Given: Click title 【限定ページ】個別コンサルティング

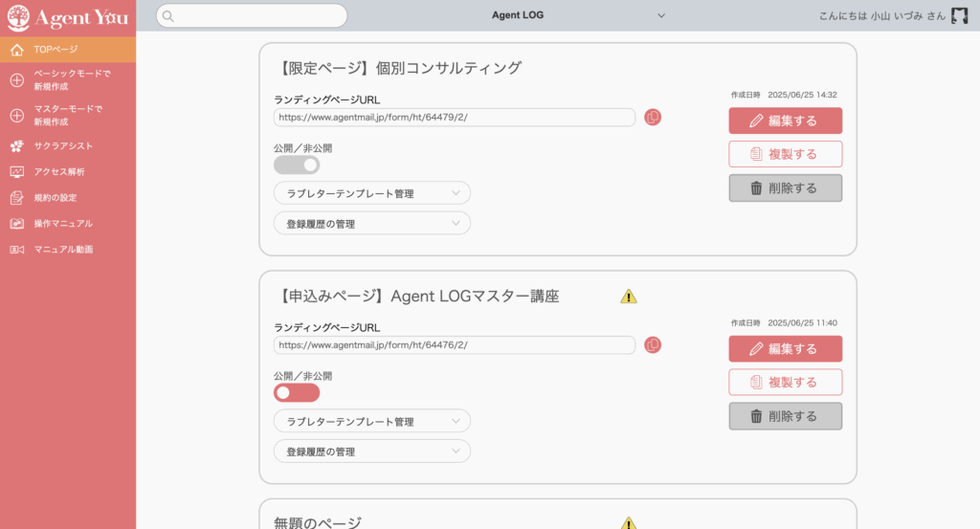Looking at the screenshot, I should point(398,68).
